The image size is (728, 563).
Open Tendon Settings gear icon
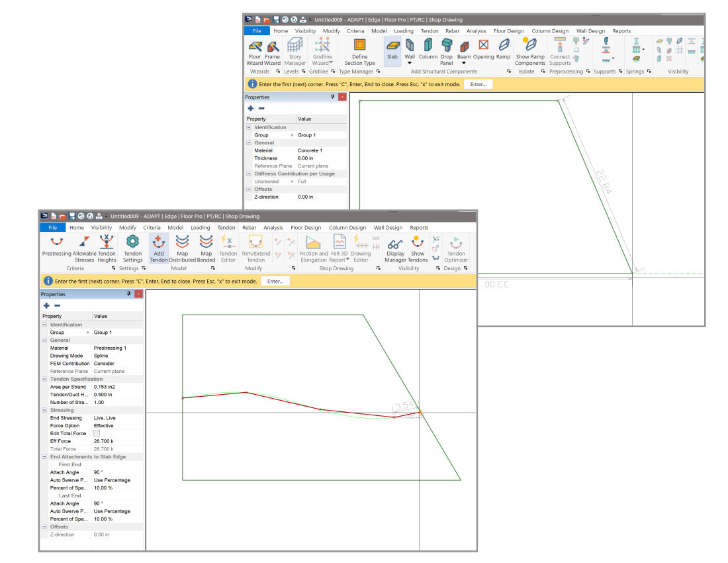pyautogui.click(x=132, y=243)
